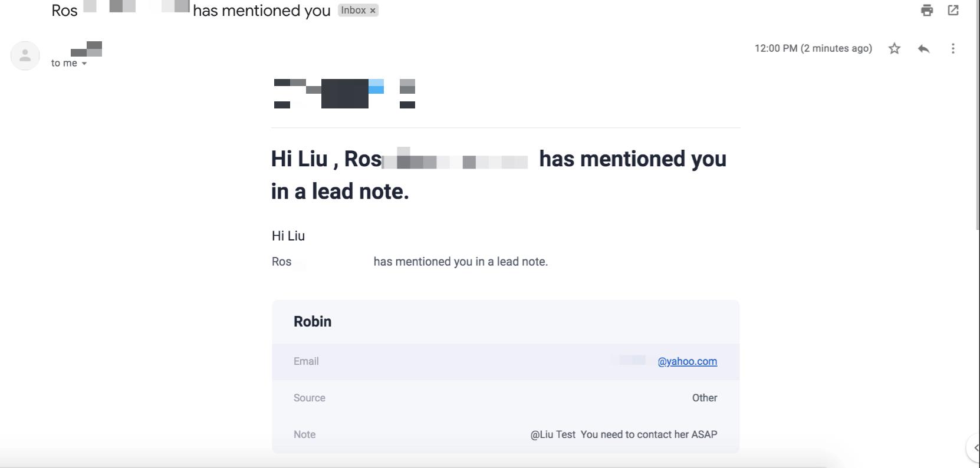This screenshot has height=468, width=980.
Task: Click the Note text '@Liu Test'
Action: [x=552, y=434]
